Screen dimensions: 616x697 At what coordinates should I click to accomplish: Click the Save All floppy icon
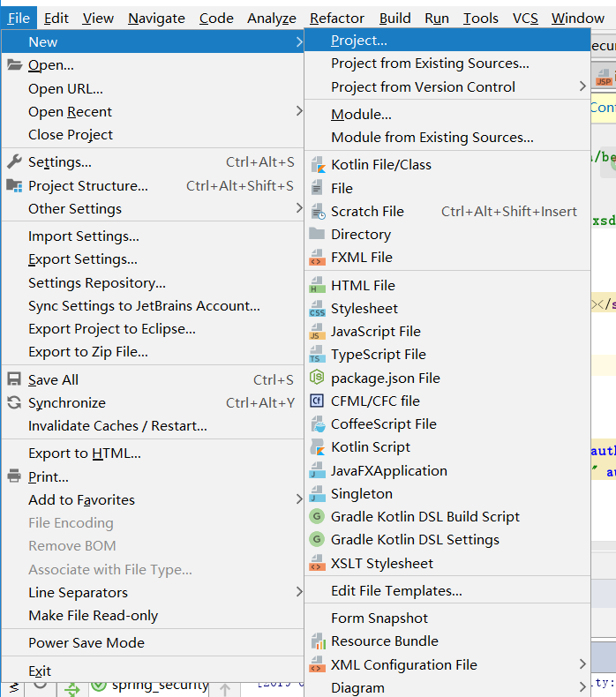pos(14,379)
